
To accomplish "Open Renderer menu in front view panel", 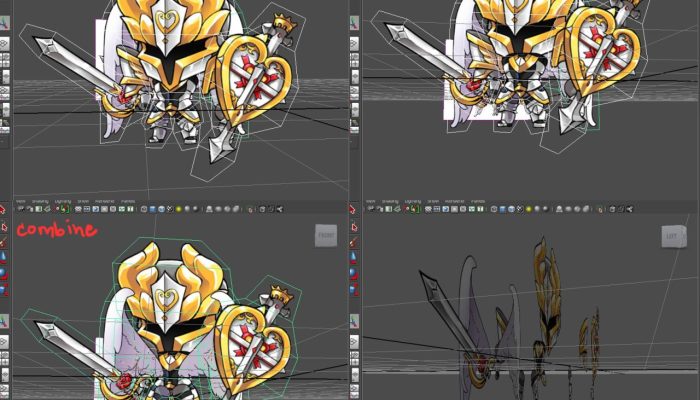I will 105,201.
